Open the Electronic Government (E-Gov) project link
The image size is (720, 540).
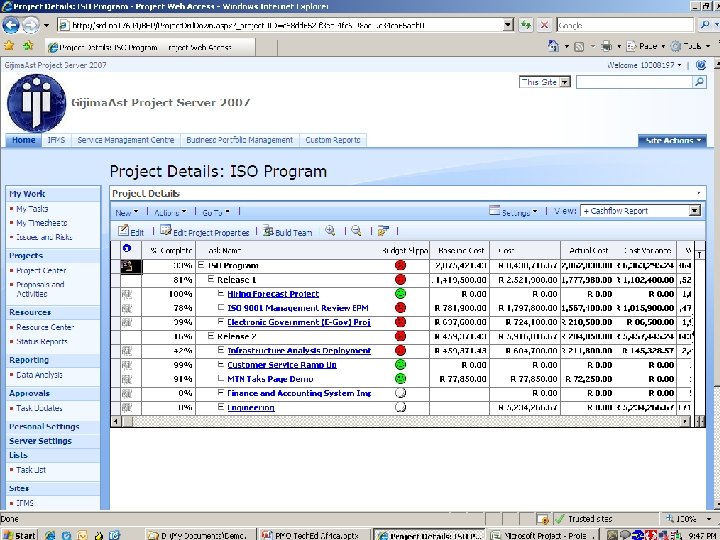(299, 322)
